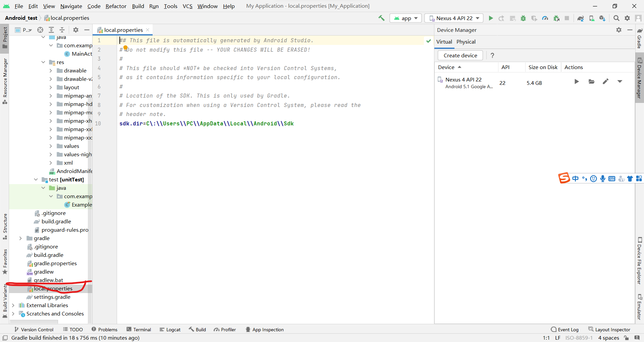Start debugging with the Debug icon
The width and height of the screenshot is (644, 342).
tap(523, 18)
